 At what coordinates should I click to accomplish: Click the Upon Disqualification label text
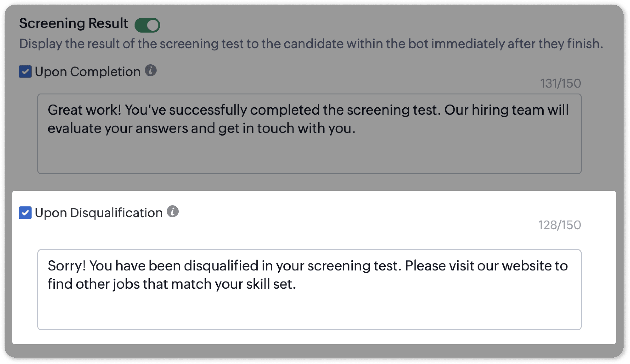pos(98,213)
